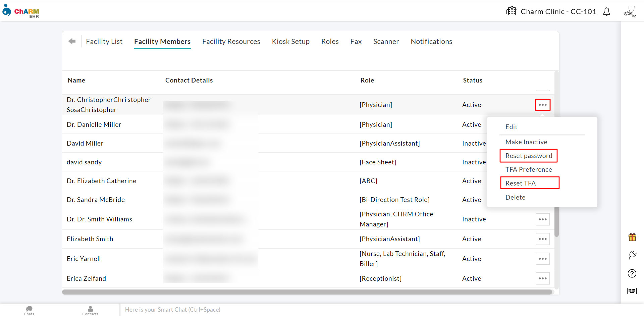The width and height of the screenshot is (644, 316).
Task: Click the Charm Clinic - CC-101 facility name
Action: (558, 12)
